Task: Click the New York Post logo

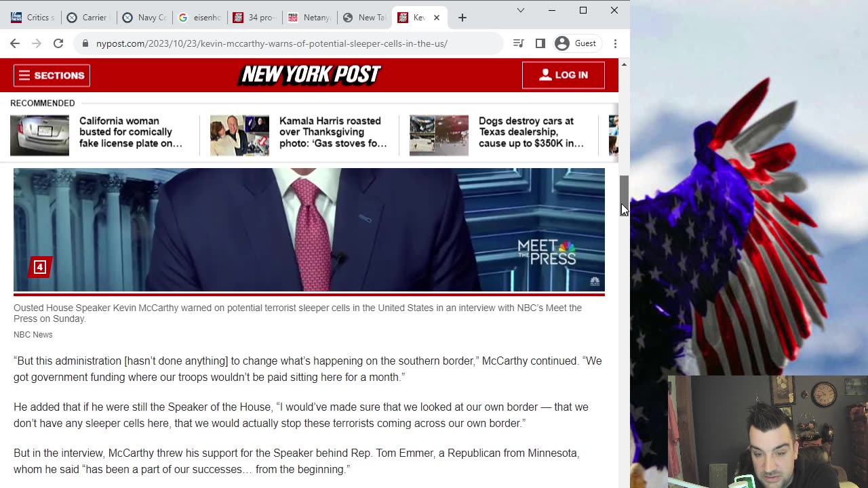Action: (x=309, y=75)
